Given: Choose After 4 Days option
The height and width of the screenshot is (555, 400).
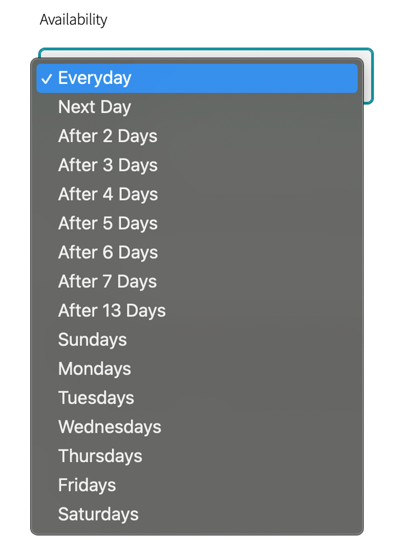Looking at the screenshot, I should tap(197, 194).
